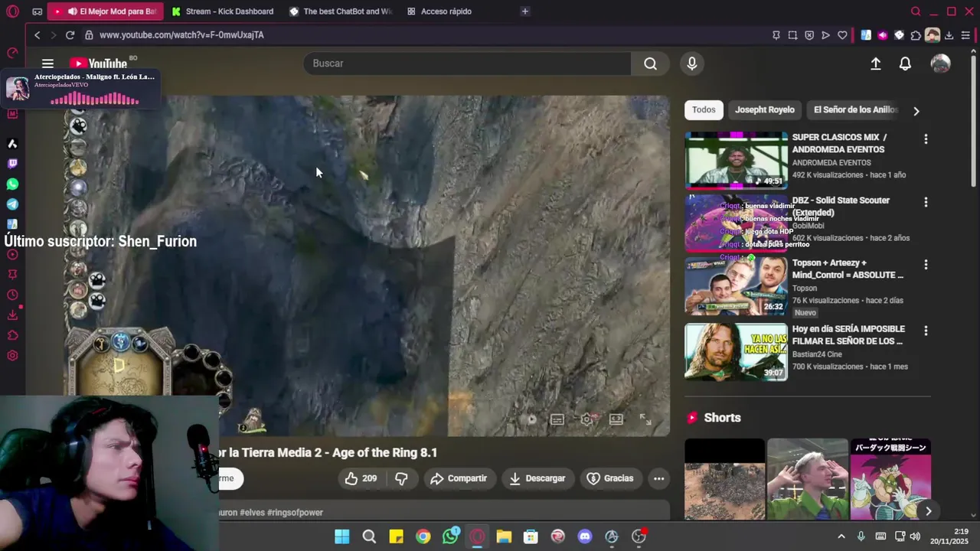Click the #ringsofpower hashtag link
Viewport: 980px width, 551px height.
[295, 513]
